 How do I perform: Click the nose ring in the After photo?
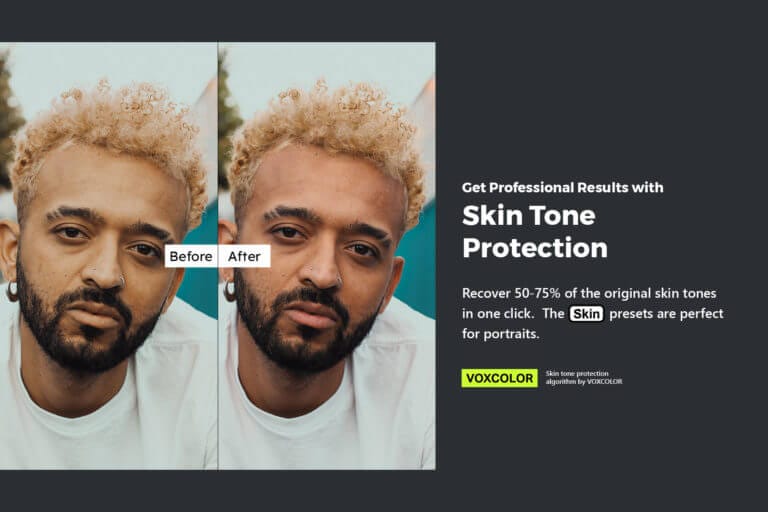pos(339,281)
